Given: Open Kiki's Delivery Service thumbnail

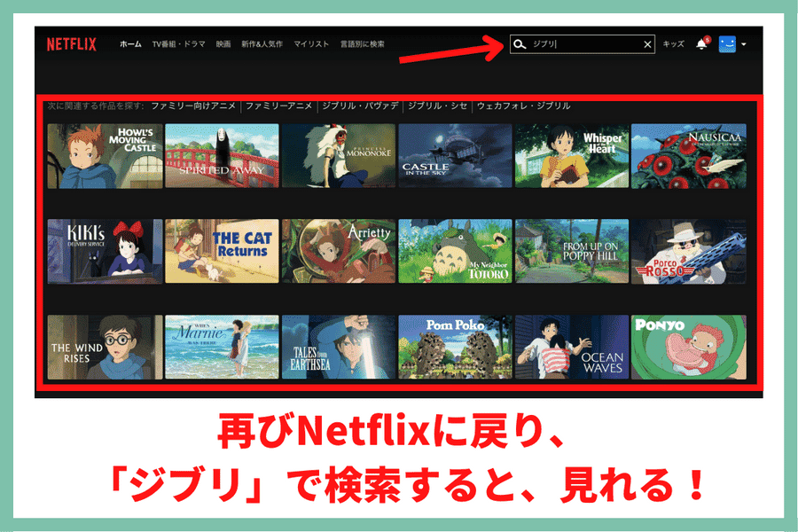Looking at the screenshot, I should click(106, 252).
